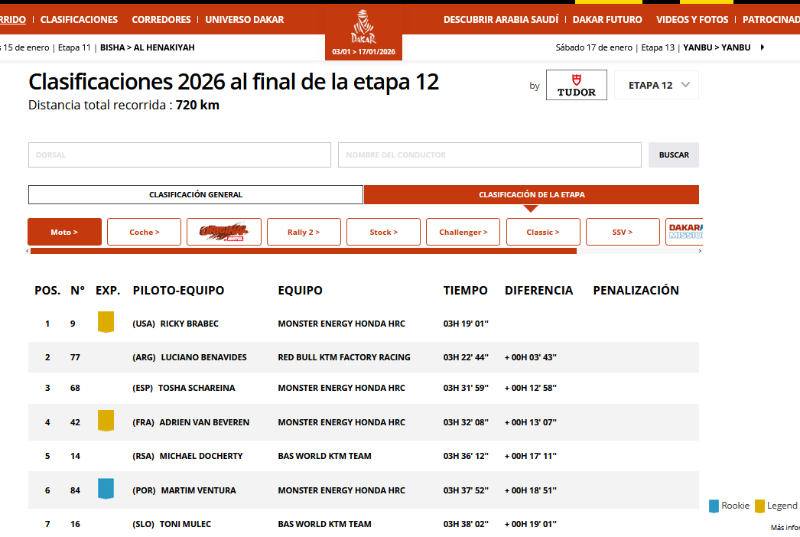The height and width of the screenshot is (537, 800).
Task: Open the Etapa 12 stage dropdown
Action: (x=656, y=85)
